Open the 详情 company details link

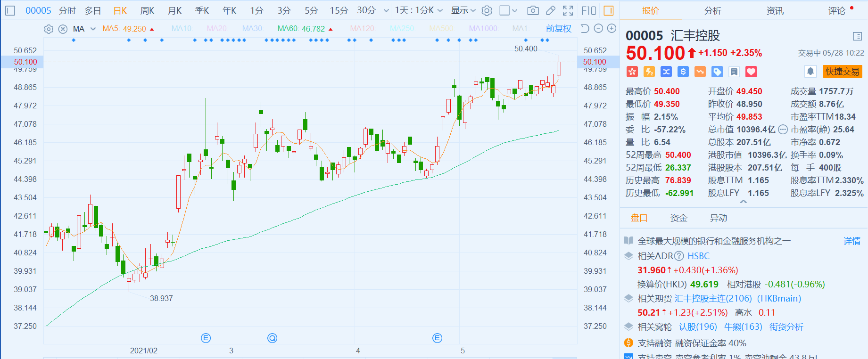tap(851, 241)
